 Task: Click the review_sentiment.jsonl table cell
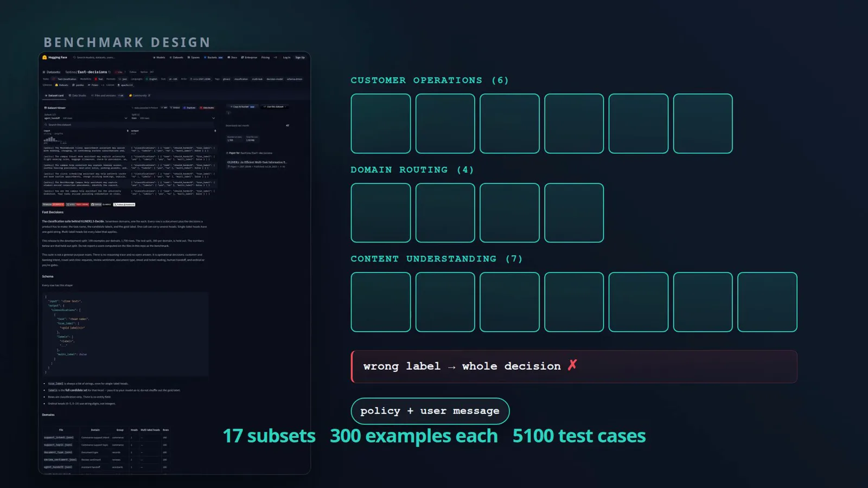pyautogui.click(x=60, y=460)
